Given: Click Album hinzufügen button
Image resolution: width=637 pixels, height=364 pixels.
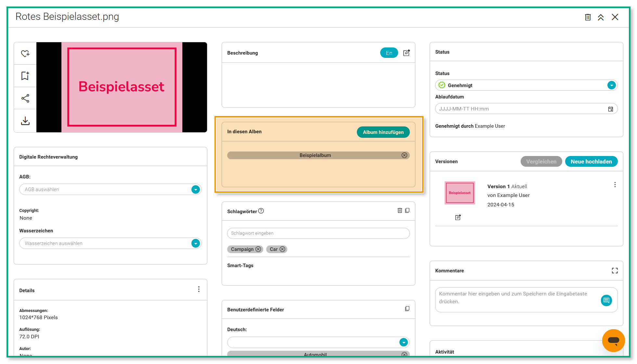Looking at the screenshot, I should point(383,132).
